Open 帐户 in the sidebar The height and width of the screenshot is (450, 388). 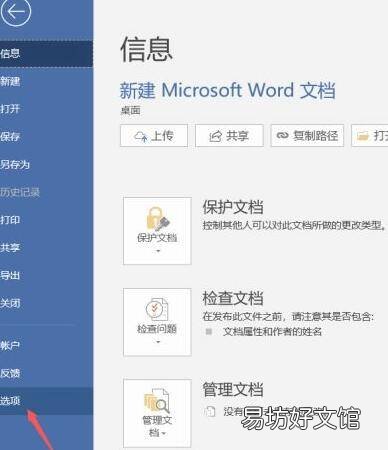46,345
